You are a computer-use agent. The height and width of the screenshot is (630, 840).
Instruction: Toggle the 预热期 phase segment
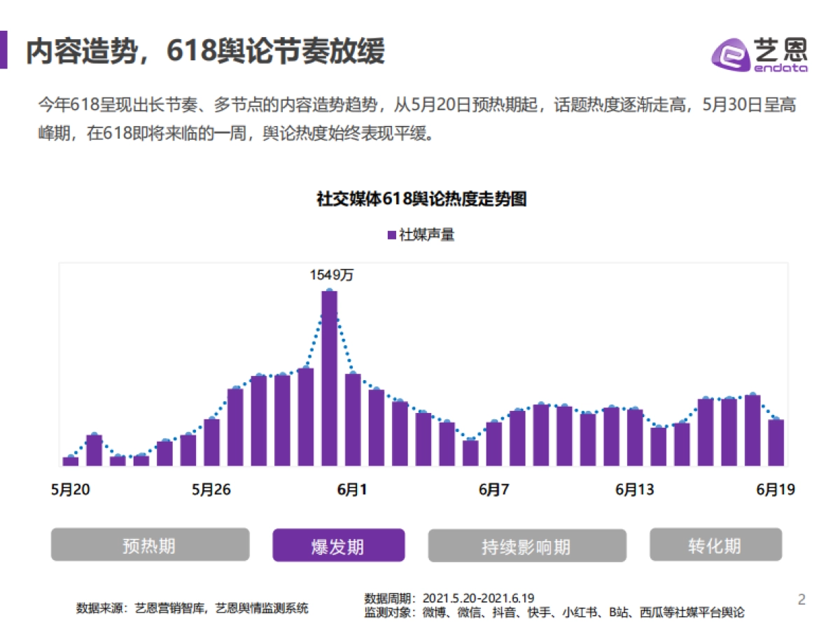(x=150, y=545)
